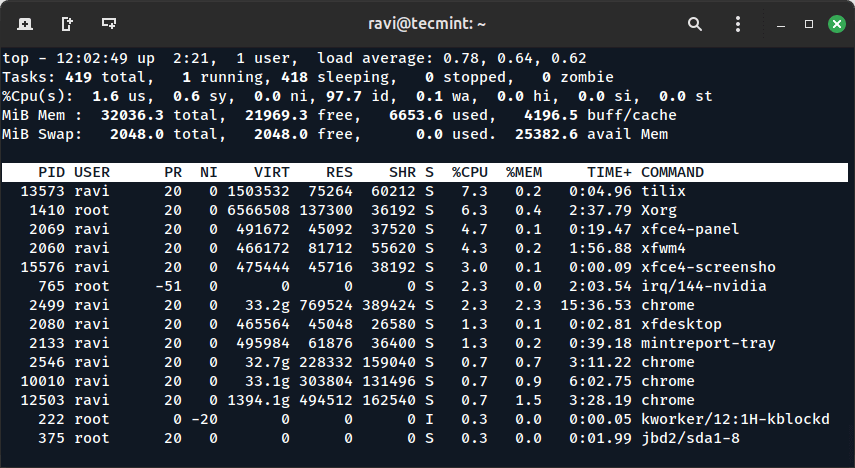Click the COMMAND column header
Image resolution: width=855 pixels, height=468 pixels.
click(672, 172)
